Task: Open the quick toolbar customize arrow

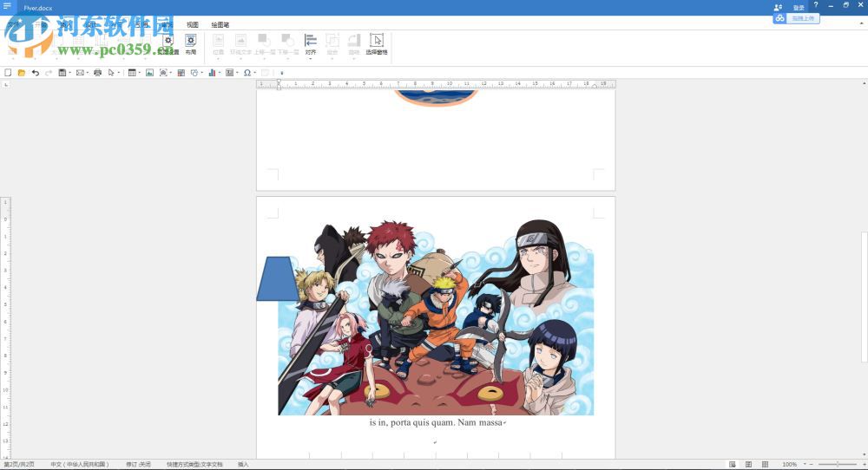Action: coord(282,73)
